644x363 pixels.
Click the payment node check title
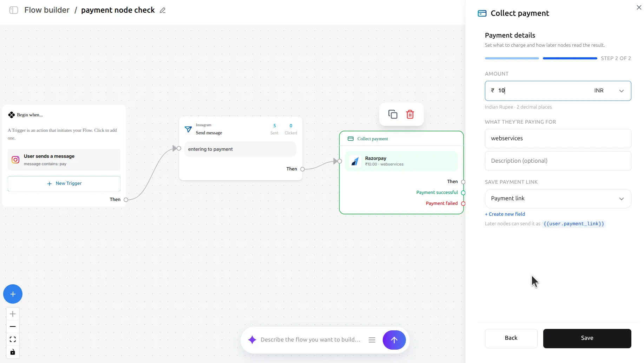pos(118,10)
